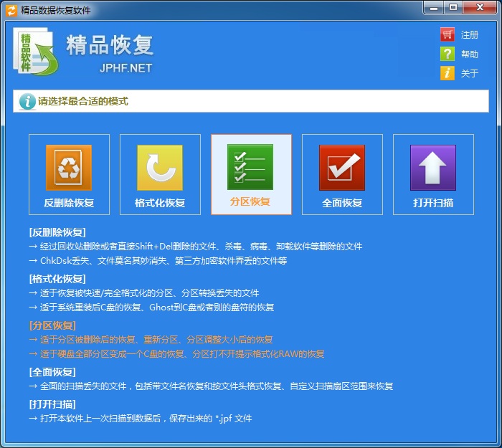The width and height of the screenshot is (502, 448).
Task: Click the [格式化恢复] description heading
Action: (x=57, y=279)
